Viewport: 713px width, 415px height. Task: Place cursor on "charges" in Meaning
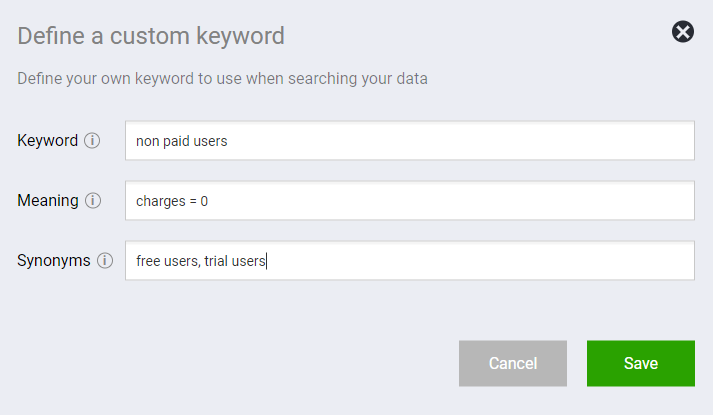(x=161, y=201)
